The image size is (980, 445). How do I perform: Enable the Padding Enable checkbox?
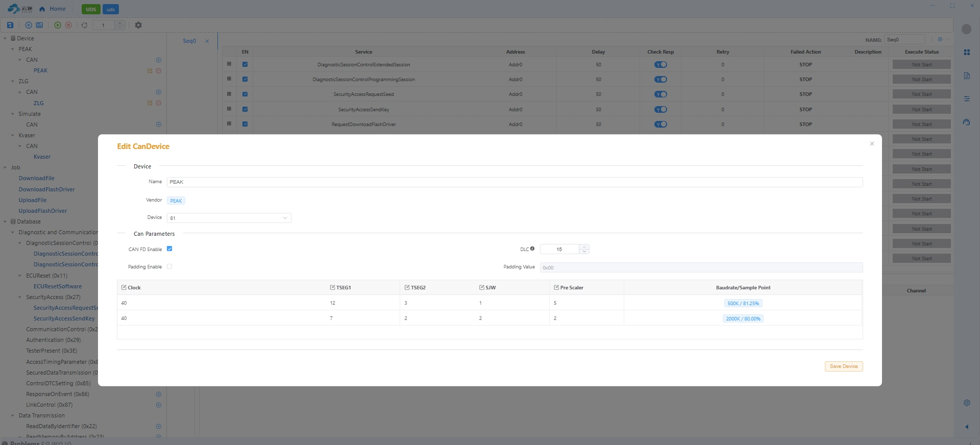169,266
